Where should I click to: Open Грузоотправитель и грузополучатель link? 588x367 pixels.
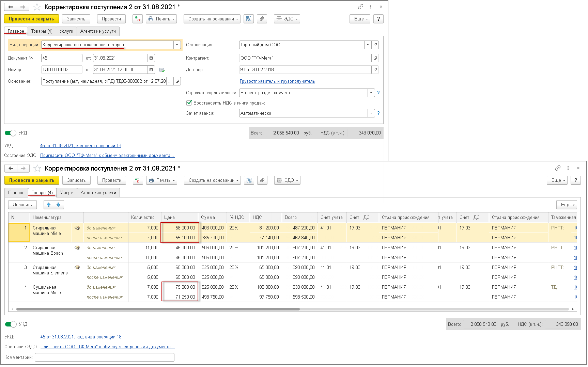point(277,81)
